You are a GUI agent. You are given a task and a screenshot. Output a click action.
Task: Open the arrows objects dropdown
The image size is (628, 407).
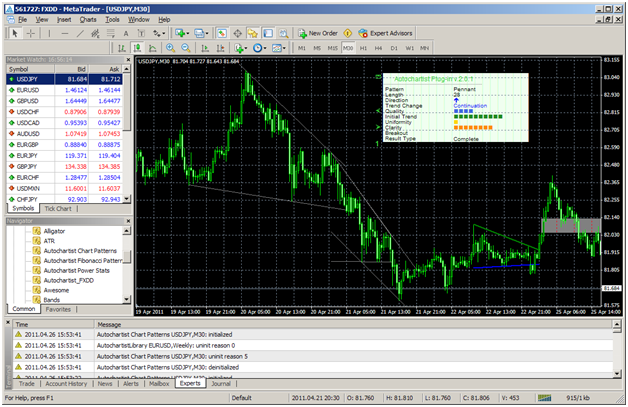159,33
